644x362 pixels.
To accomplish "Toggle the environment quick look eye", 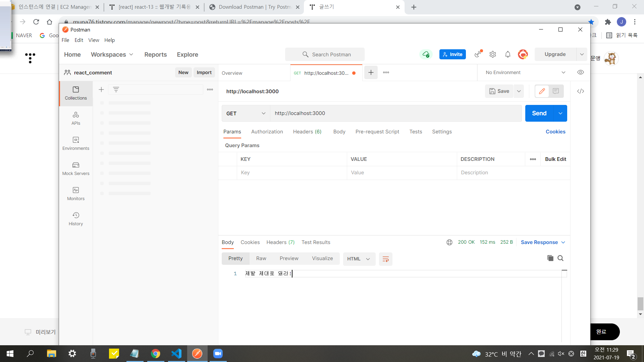I will tap(581, 72).
